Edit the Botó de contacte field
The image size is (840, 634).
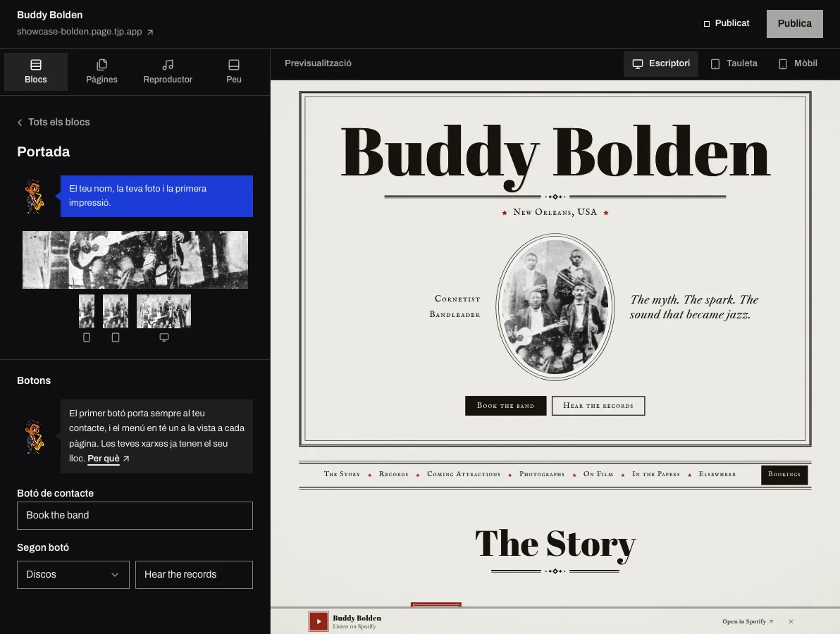[135, 516]
